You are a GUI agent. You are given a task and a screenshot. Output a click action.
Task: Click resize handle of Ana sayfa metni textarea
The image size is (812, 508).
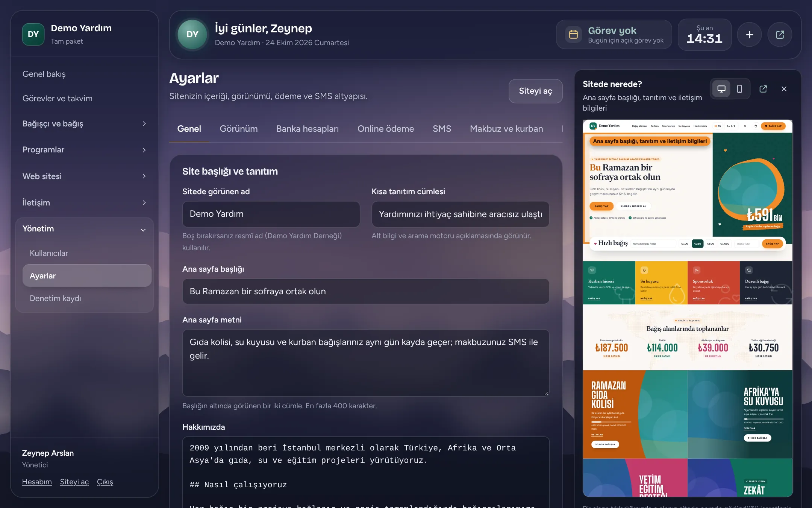tap(546, 393)
